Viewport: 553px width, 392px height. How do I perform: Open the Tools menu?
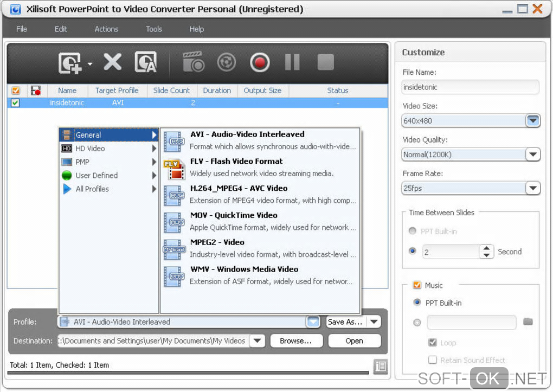click(x=154, y=29)
